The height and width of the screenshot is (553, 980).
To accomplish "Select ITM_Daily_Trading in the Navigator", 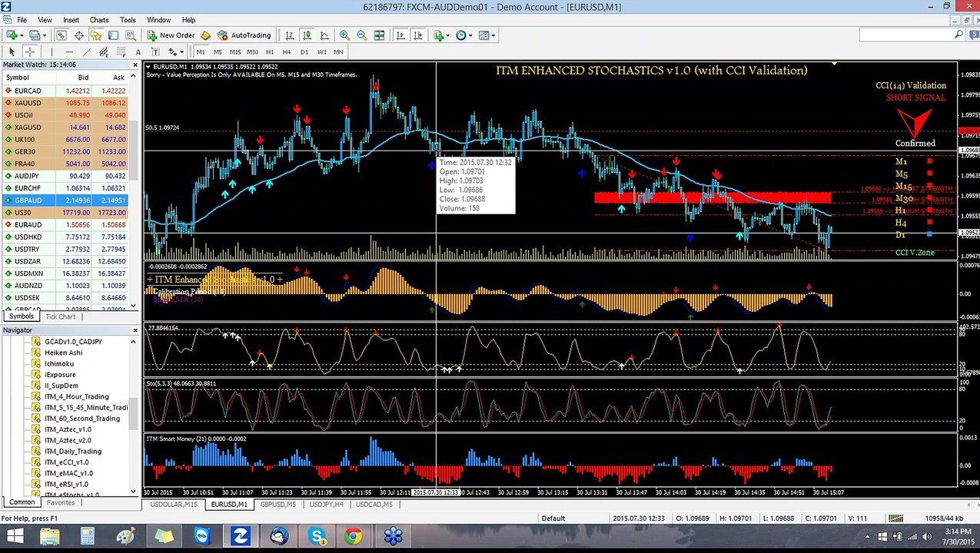I will pyautogui.click(x=72, y=451).
